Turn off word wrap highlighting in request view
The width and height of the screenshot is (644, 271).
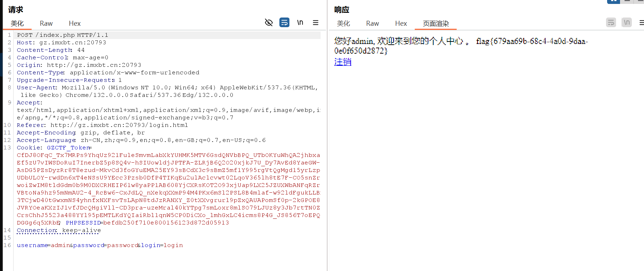tap(284, 22)
